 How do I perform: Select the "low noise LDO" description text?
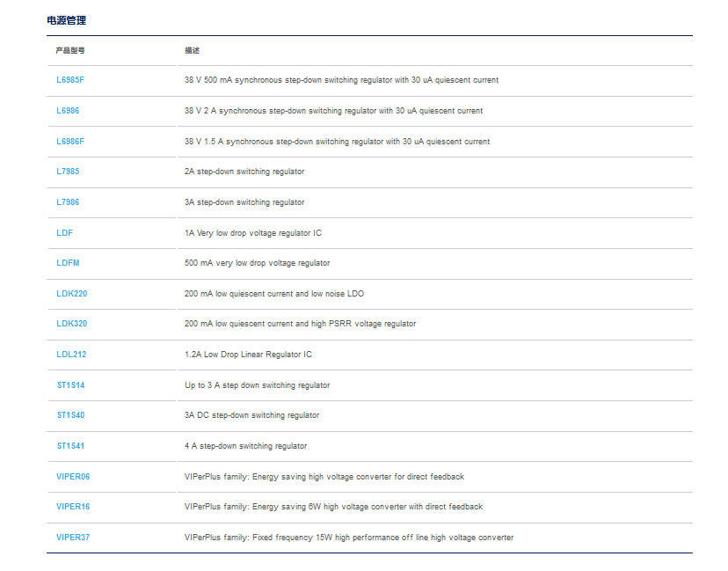tap(274, 294)
